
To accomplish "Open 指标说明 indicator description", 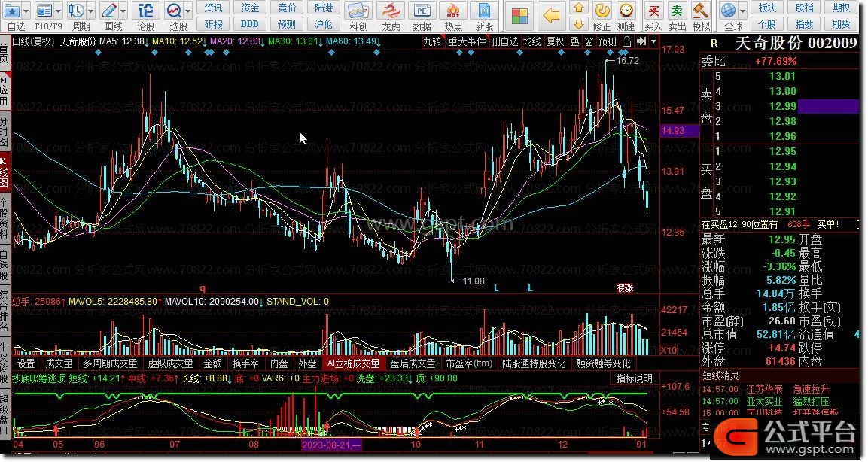I will 635,378.
